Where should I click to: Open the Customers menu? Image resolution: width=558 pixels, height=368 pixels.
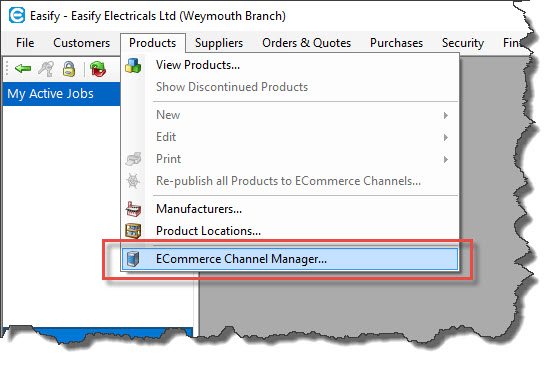(81, 43)
